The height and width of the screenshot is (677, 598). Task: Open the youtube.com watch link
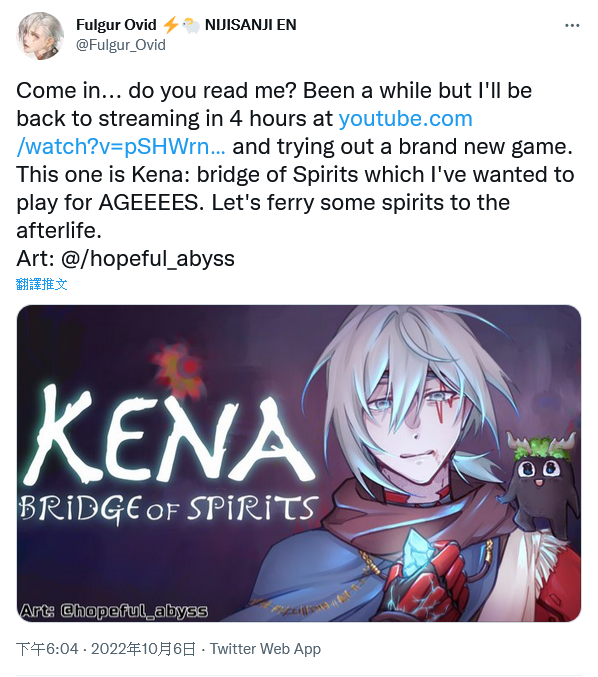coord(405,119)
